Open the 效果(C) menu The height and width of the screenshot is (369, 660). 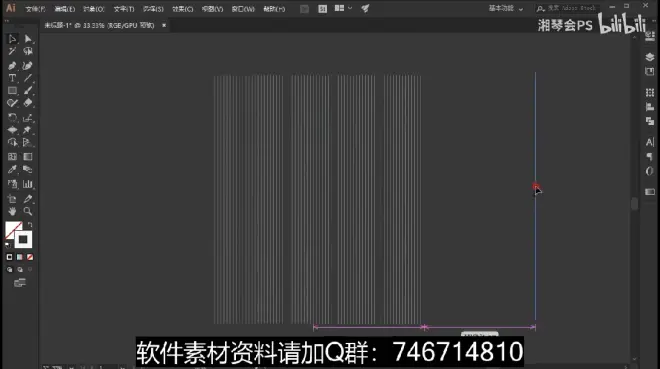(x=182, y=9)
